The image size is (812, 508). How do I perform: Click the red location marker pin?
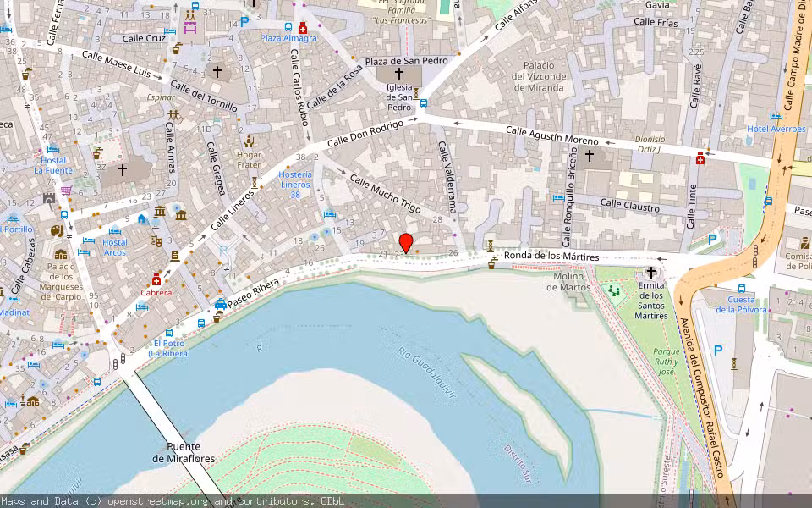[406, 243]
